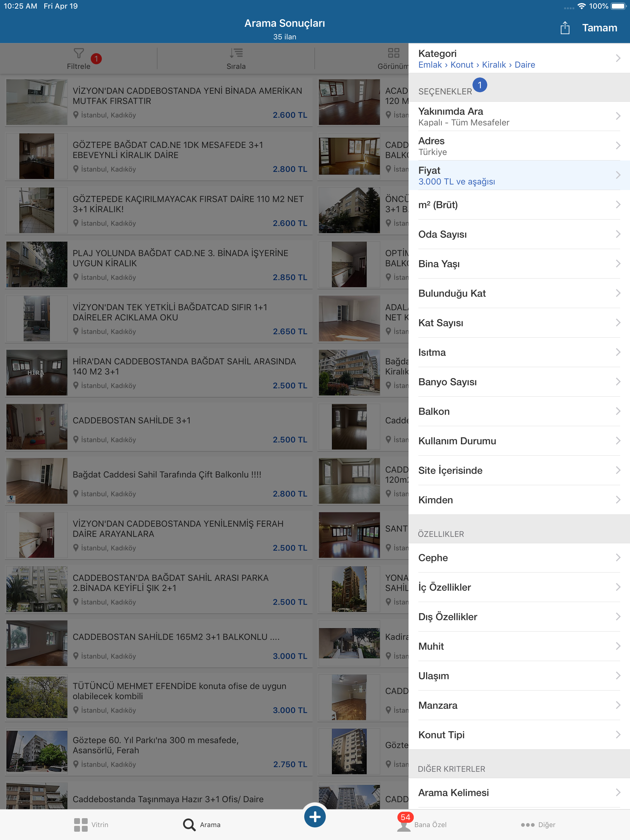This screenshot has height=840, width=630.
Task: Open listing PLAJ YOLUNDA BAĞDAT CAD.NE 3. BİNADA
Action: (x=159, y=264)
